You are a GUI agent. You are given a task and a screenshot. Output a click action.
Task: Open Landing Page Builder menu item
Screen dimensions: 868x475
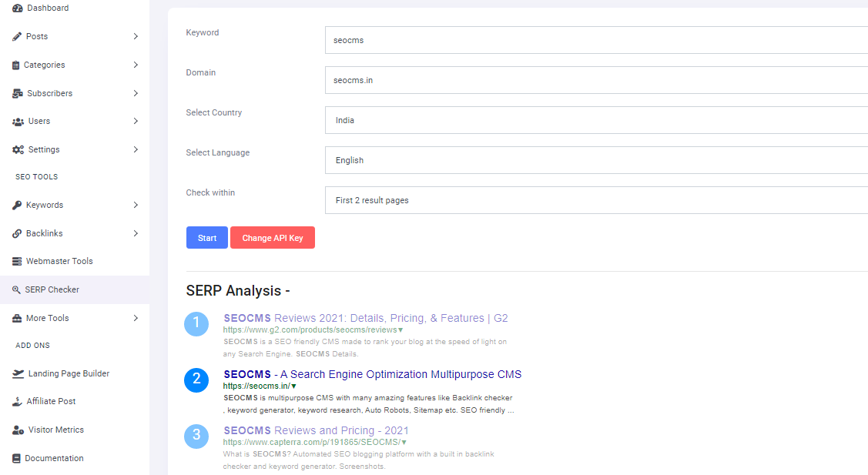[x=75, y=373]
